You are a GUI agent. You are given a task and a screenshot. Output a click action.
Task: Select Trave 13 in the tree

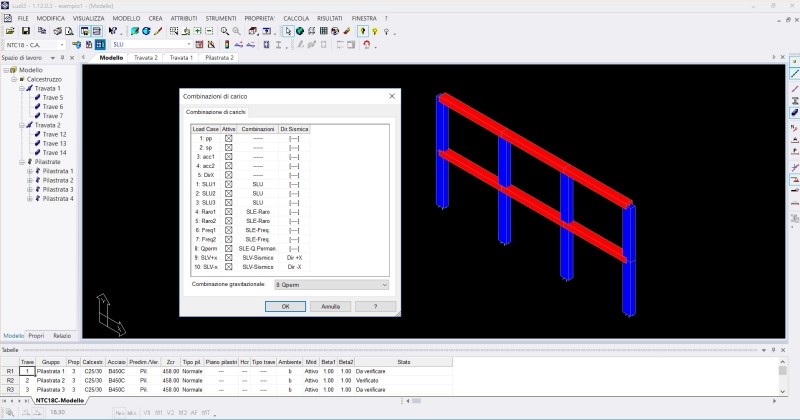coord(54,143)
